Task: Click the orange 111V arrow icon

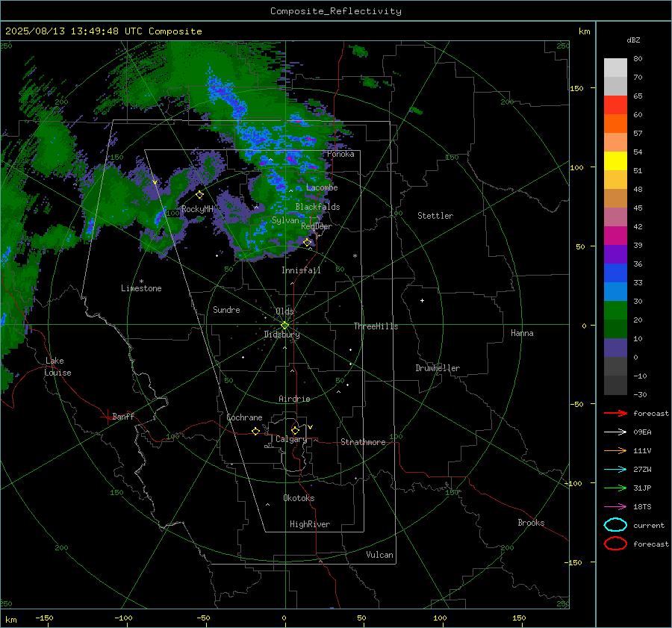Action: pyautogui.click(x=615, y=450)
